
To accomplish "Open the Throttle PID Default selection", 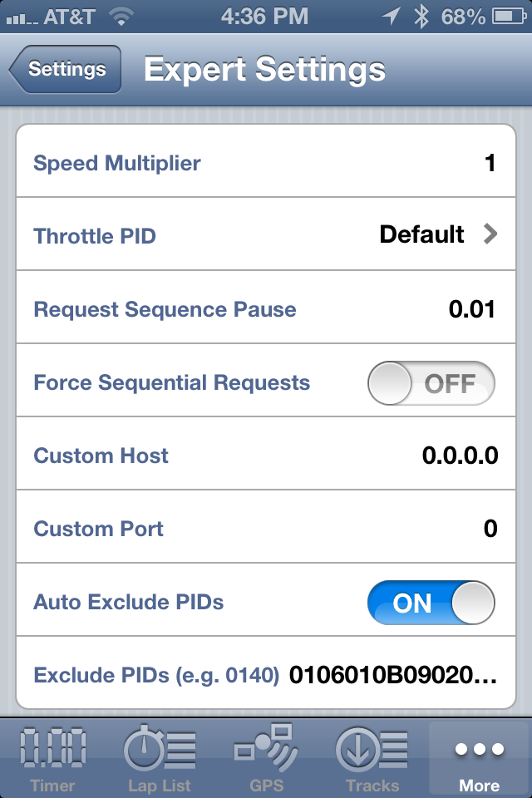I will (421, 234).
